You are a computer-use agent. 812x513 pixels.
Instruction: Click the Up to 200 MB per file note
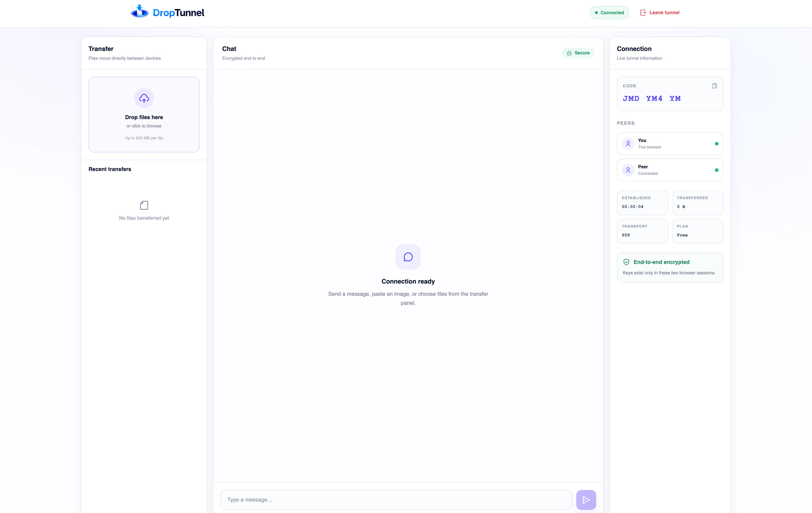click(x=144, y=138)
